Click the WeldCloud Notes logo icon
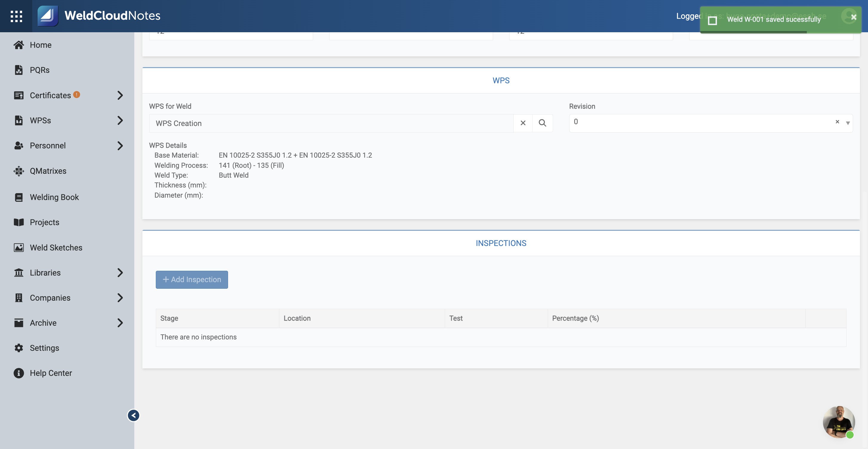Viewport: 868px width, 449px height. [47, 16]
